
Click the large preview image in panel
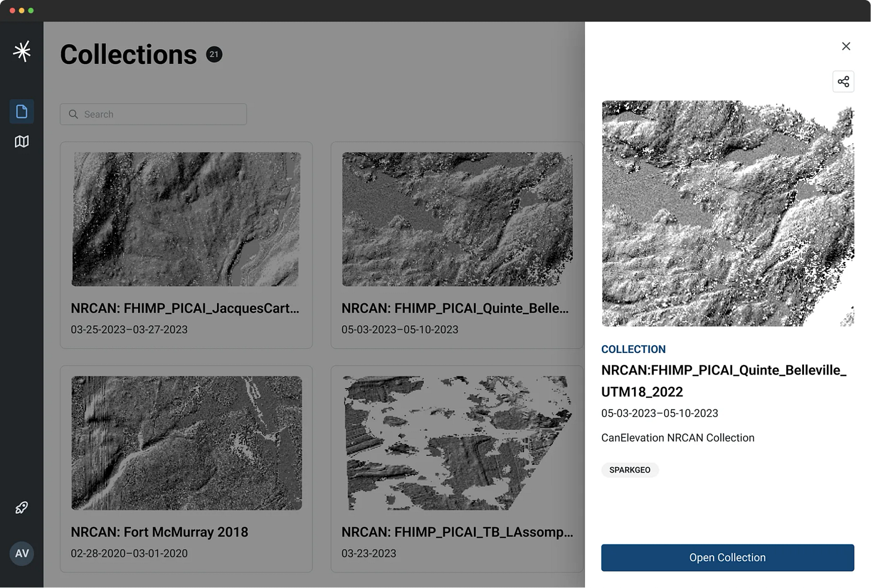pyautogui.click(x=727, y=213)
